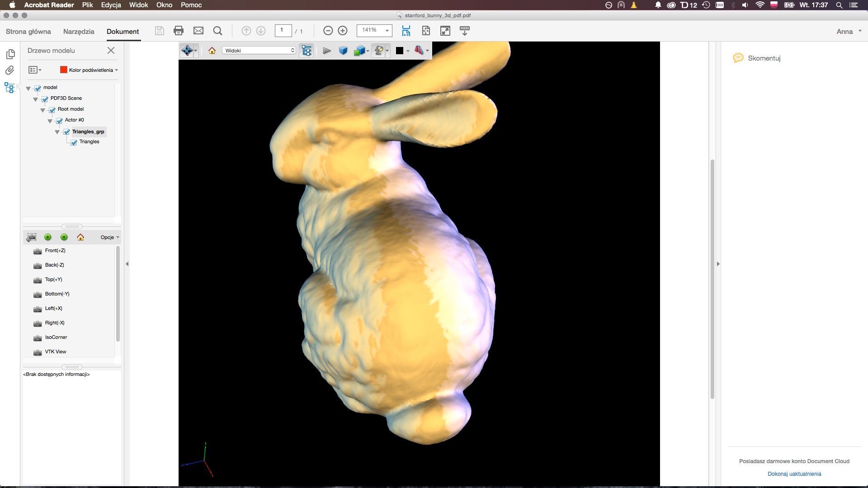Collapse the 'Actor #0' tree node

[50, 121]
